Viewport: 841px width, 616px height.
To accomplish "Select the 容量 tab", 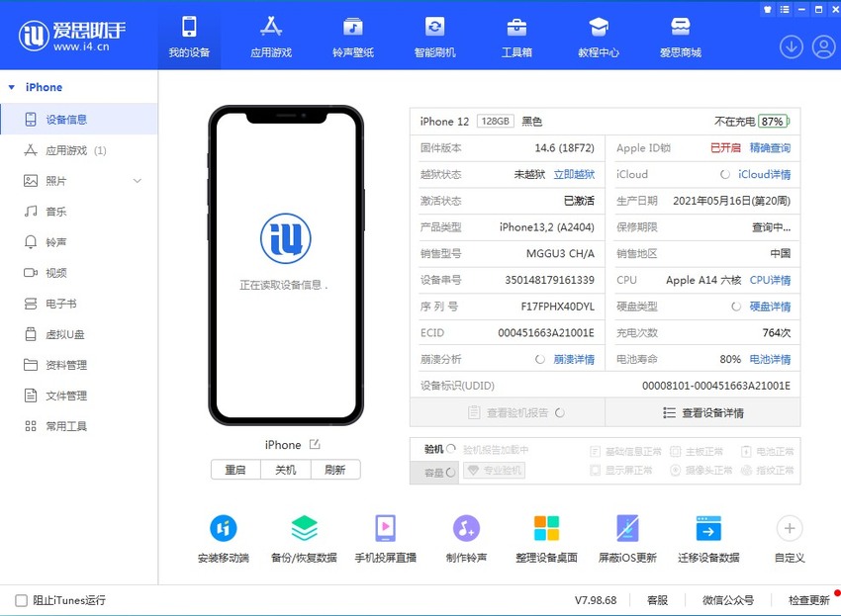I will pyautogui.click(x=434, y=473).
